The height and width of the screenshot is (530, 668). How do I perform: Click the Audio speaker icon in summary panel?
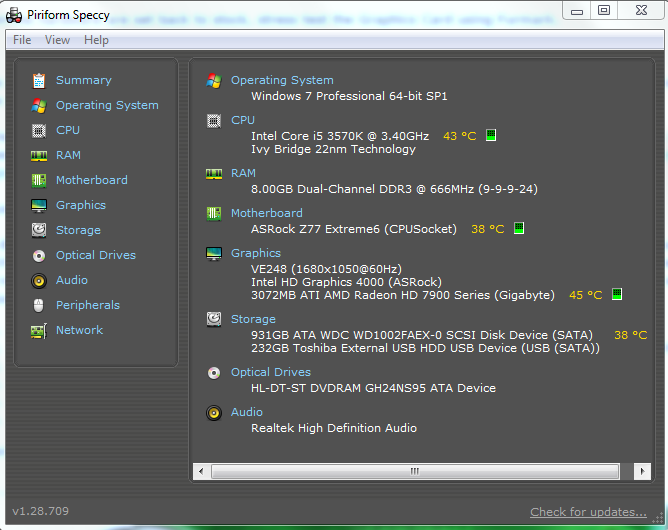(x=214, y=413)
